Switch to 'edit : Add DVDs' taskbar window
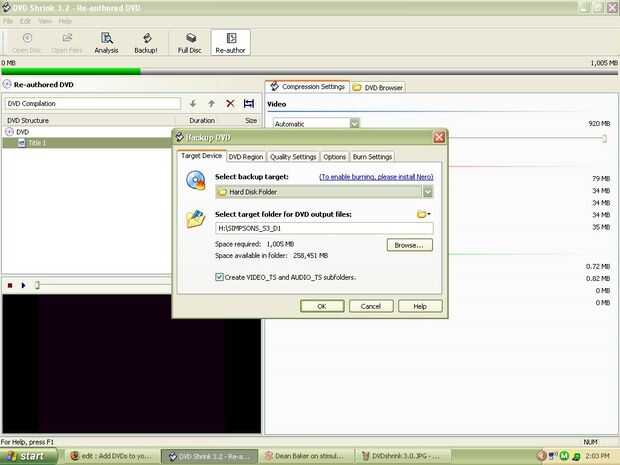 (112, 456)
